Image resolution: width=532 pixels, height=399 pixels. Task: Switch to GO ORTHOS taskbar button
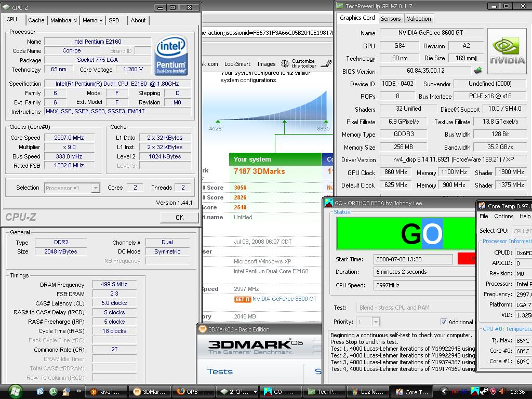(281, 392)
